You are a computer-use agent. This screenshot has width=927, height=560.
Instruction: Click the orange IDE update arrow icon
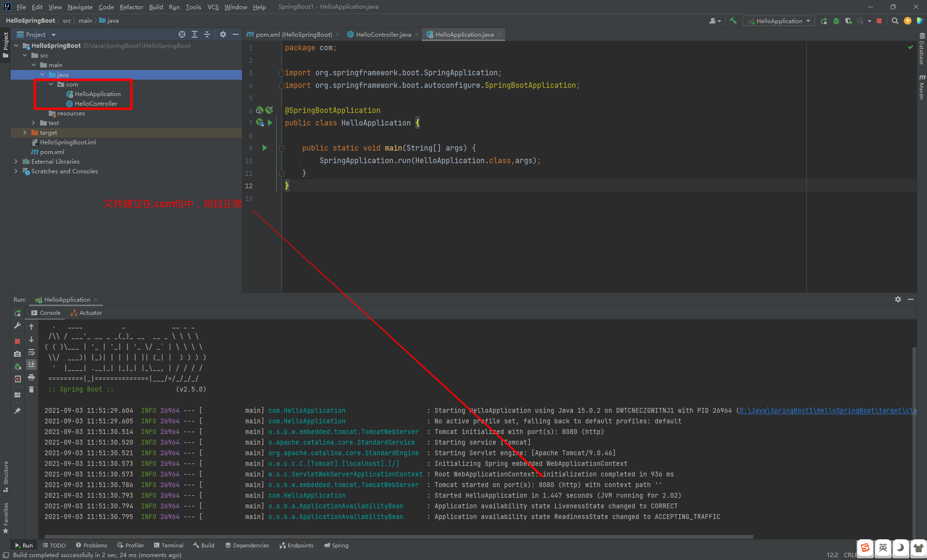click(x=908, y=21)
